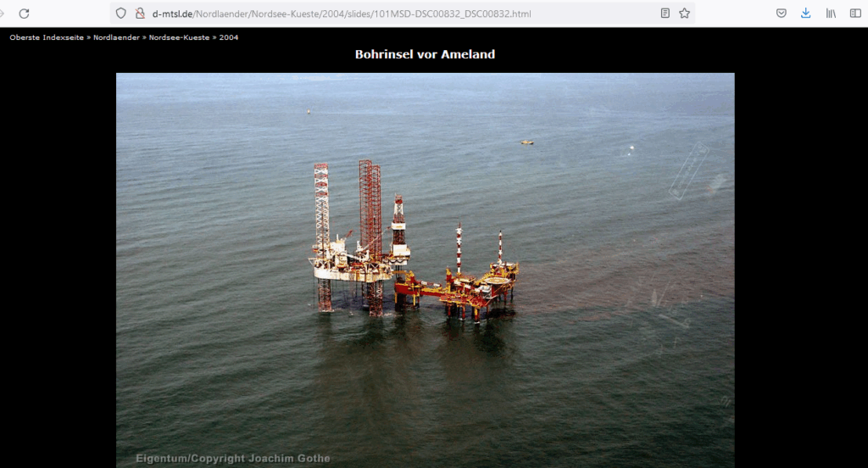Viewport: 868px width, 468px height.
Task: Open the tracking protection shield panel
Action: tap(121, 14)
